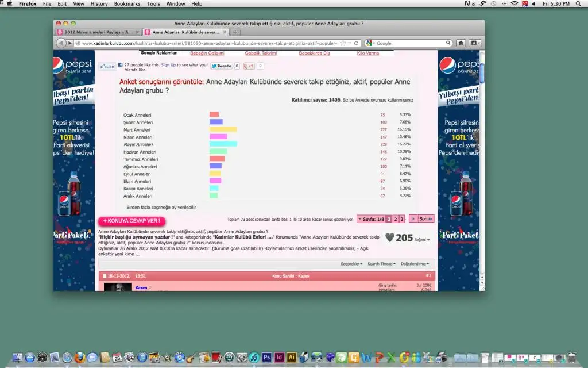
Task: Open the Seçenekler dropdown
Action: [x=351, y=264]
